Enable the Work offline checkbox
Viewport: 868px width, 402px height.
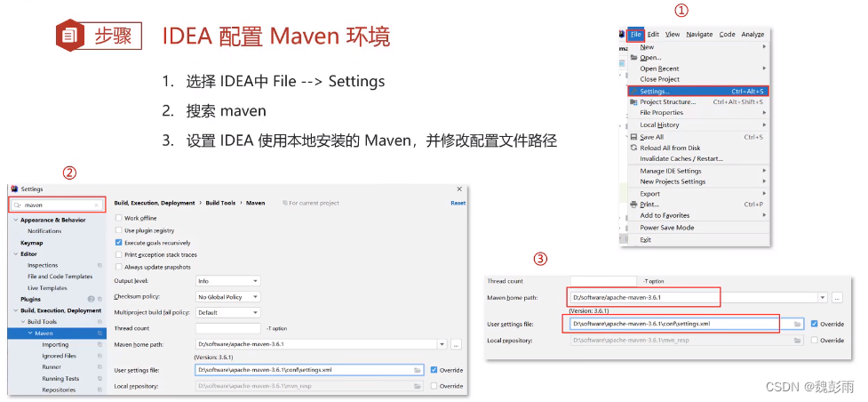click(118, 218)
